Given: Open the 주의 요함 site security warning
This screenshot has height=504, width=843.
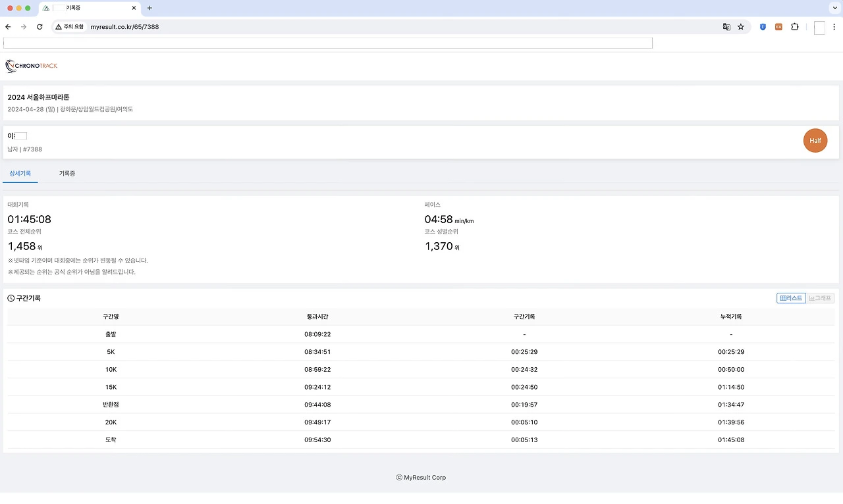Looking at the screenshot, I should [x=70, y=27].
